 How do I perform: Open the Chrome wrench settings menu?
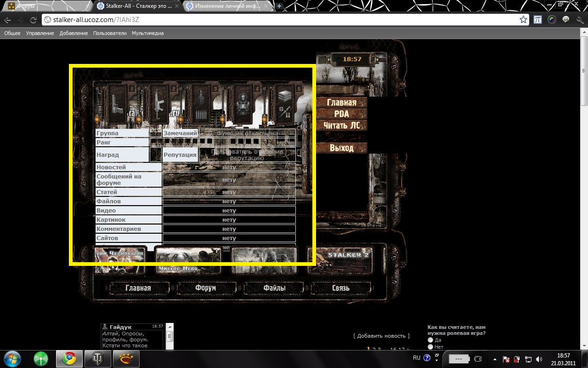(x=580, y=20)
